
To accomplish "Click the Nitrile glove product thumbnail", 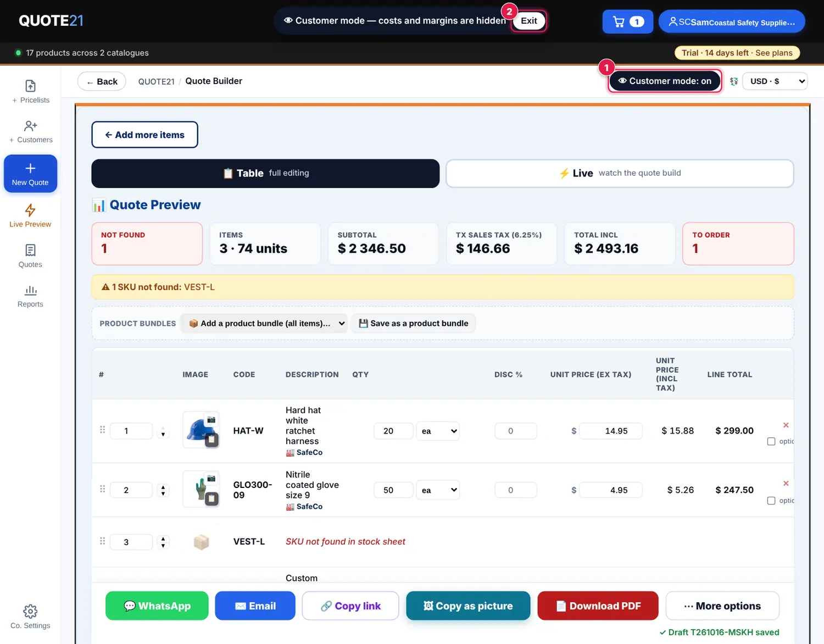I will tap(200, 489).
